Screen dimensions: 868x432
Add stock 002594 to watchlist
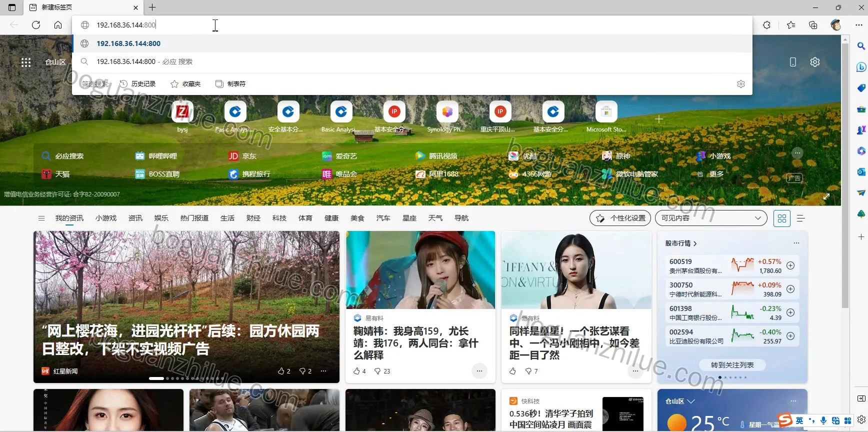tap(790, 336)
